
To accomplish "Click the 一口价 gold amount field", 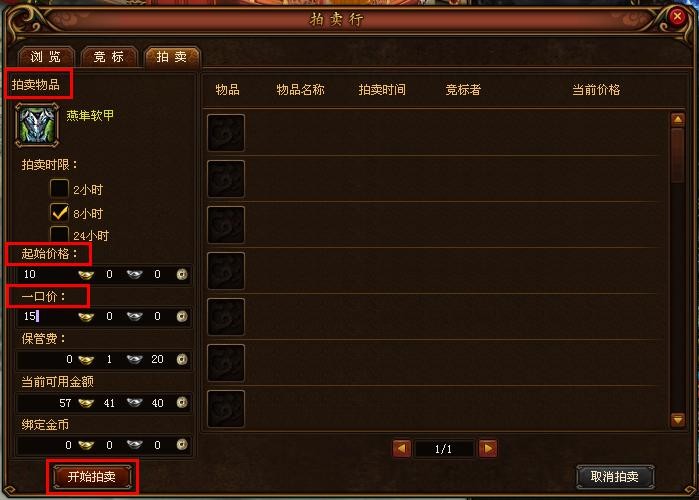I will (48, 316).
